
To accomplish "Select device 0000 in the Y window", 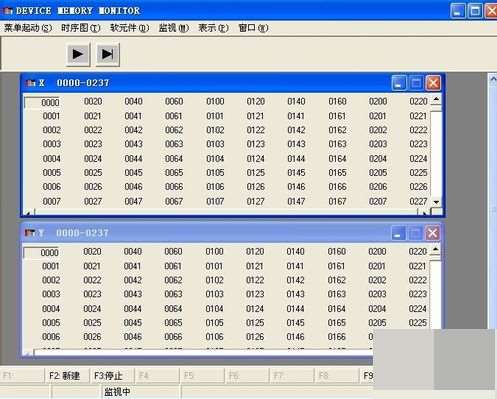I will tap(50, 253).
